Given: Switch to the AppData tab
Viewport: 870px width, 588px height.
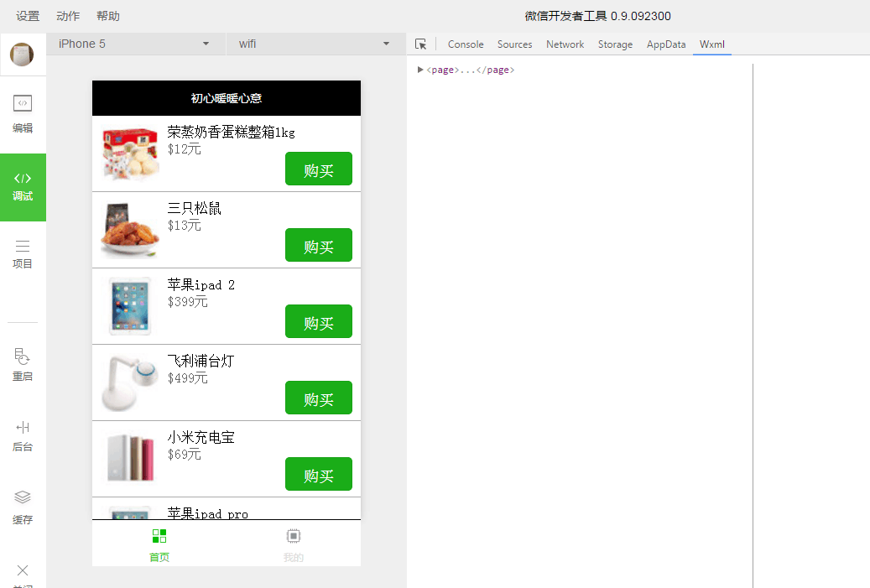Looking at the screenshot, I should pyautogui.click(x=666, y=44).
